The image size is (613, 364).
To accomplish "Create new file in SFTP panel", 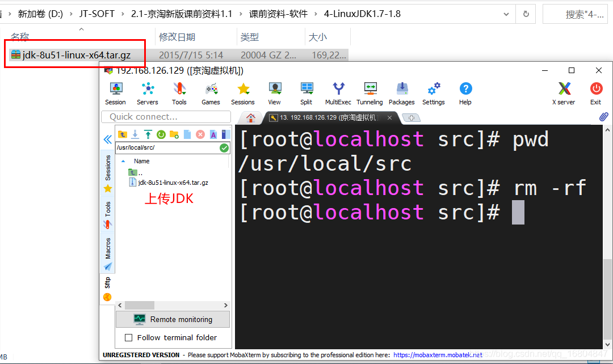I will 187,134.
